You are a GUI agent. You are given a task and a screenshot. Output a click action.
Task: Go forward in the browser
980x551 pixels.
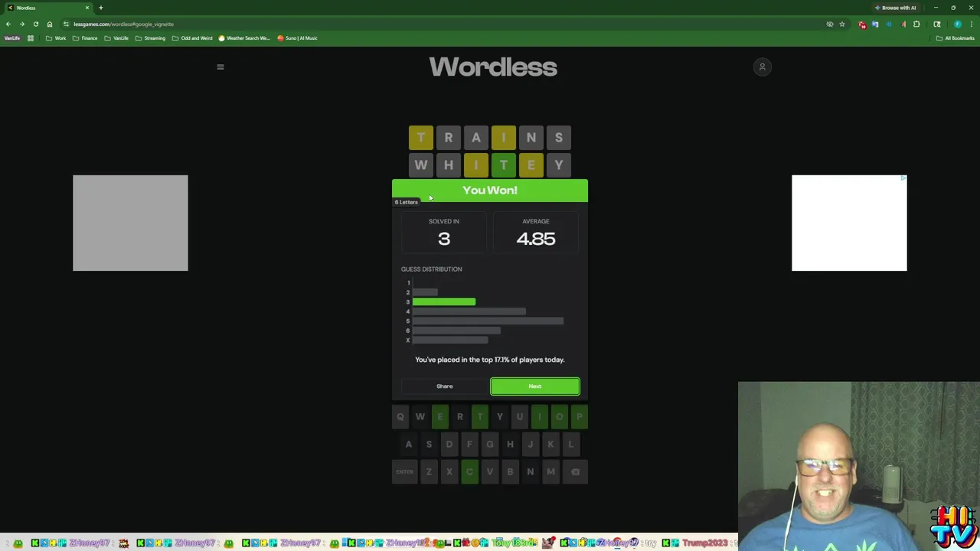pos(21,24)
